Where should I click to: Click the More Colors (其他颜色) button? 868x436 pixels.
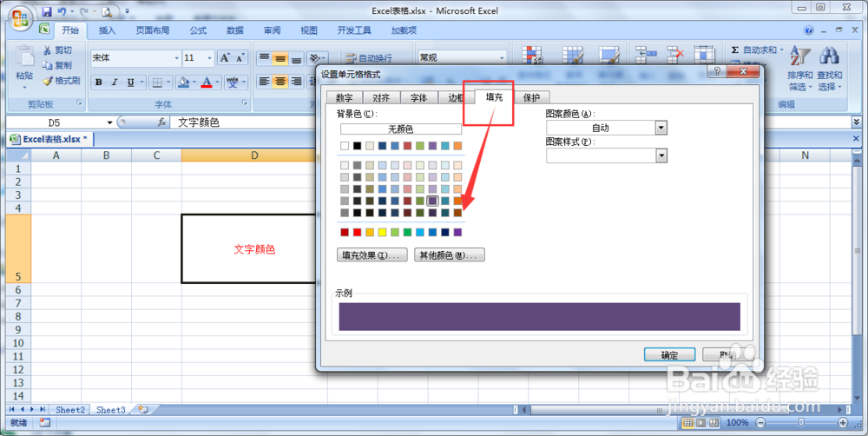tap(450, 254)
